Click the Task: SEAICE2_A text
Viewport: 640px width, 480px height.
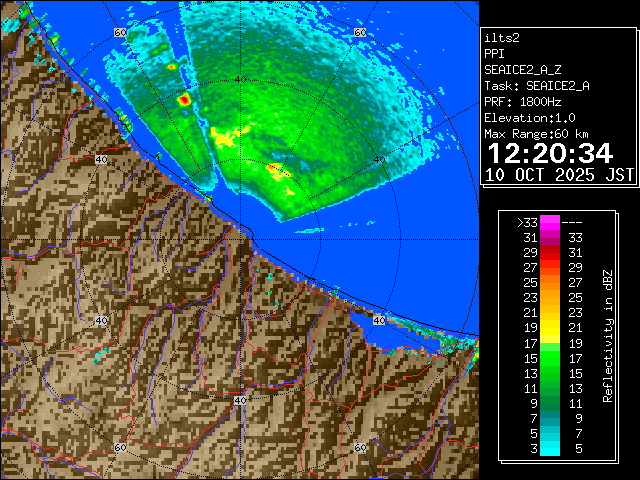[536, 86]
